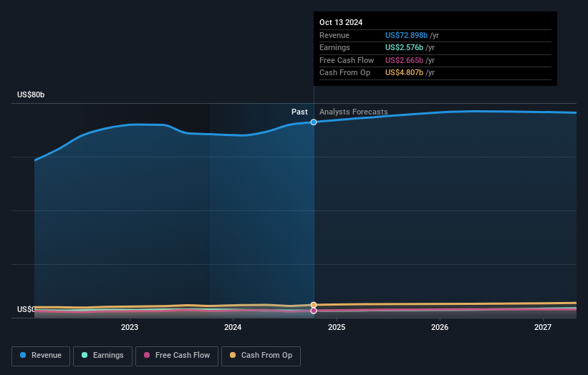Click the Revenue row label in tooltip

point(334,35)
